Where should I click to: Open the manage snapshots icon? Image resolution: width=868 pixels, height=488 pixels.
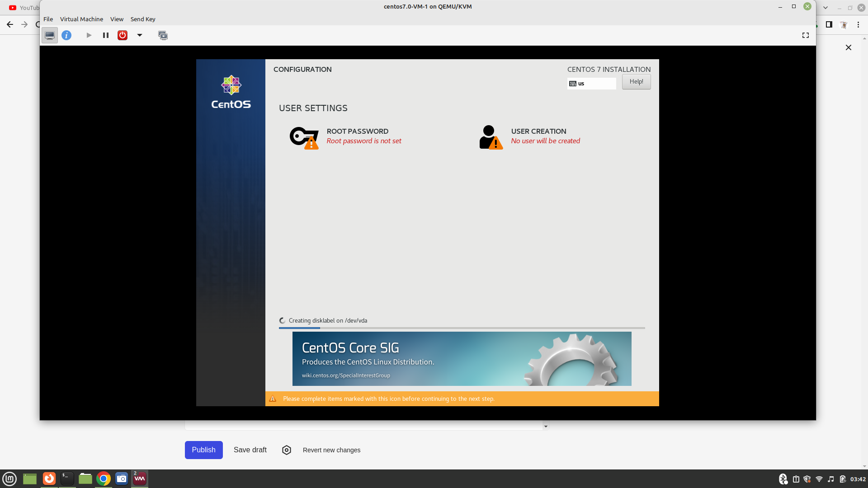(x=163, y=35)
